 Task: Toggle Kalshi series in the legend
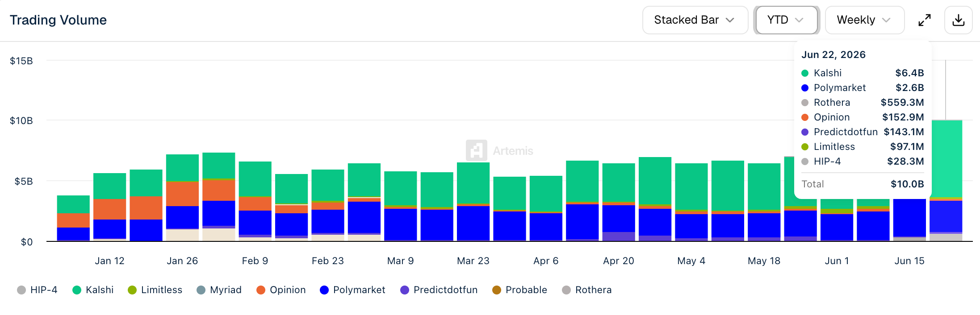[x=93, y=290]
